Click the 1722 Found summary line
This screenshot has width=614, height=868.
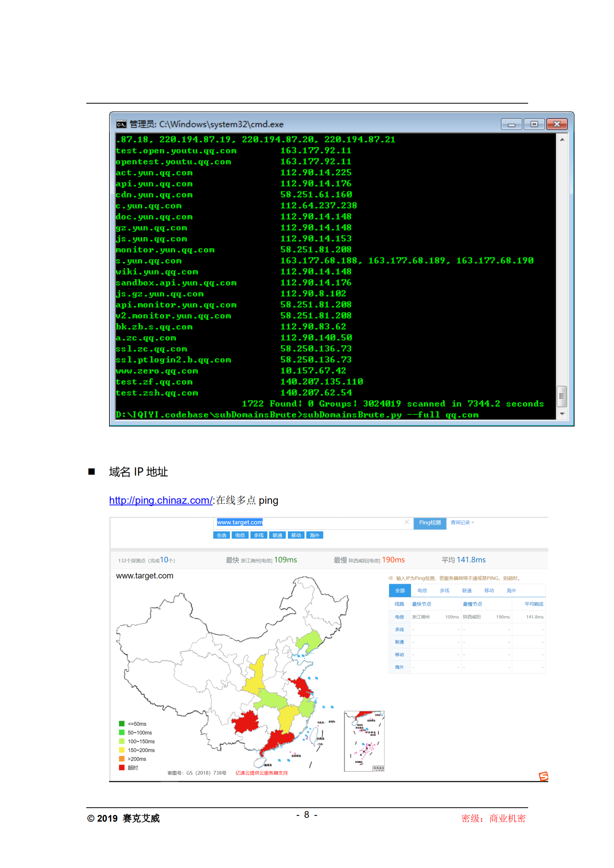point(393,404)
